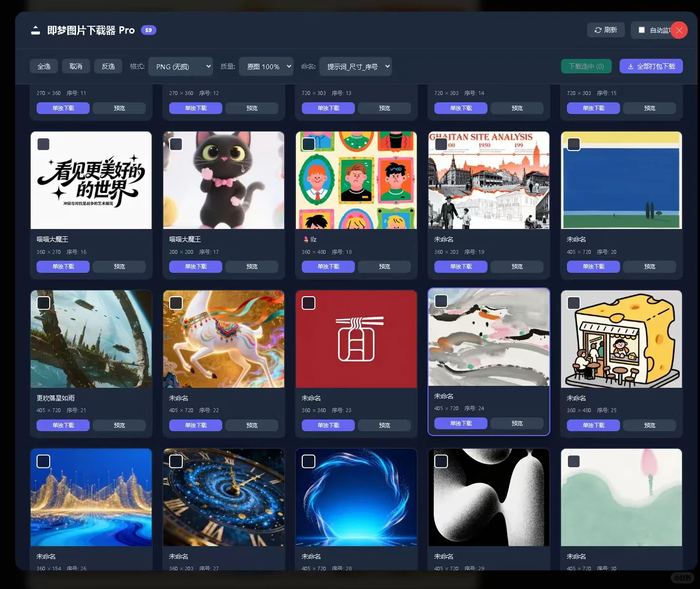Screen dimensions: 700x589
Task: Click the title text 更吹落星如雨
Action: (56, 398)
